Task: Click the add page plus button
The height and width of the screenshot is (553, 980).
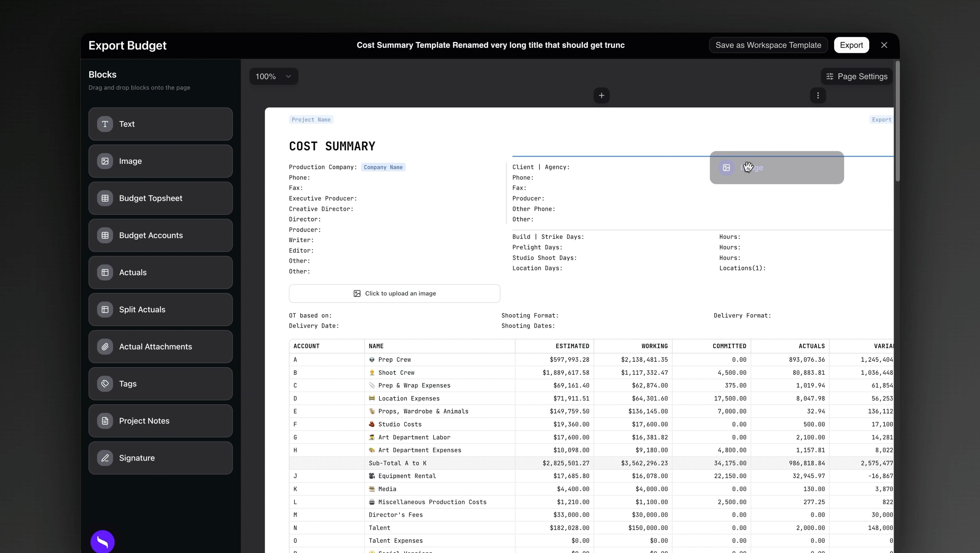Action: pyautogui.click(x=601, y=95)
